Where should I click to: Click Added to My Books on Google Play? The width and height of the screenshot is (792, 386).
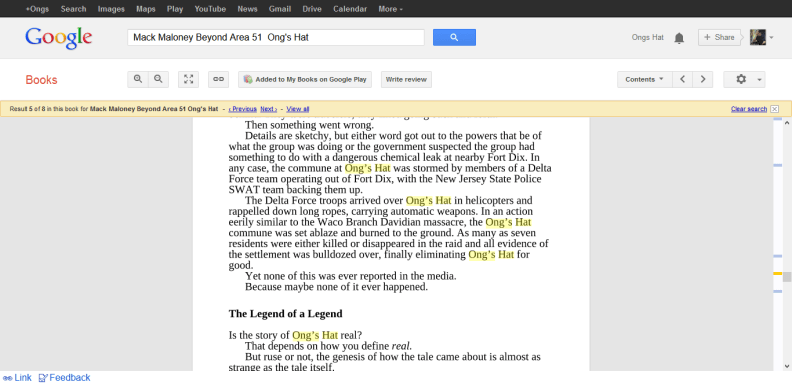pos(305,79)
